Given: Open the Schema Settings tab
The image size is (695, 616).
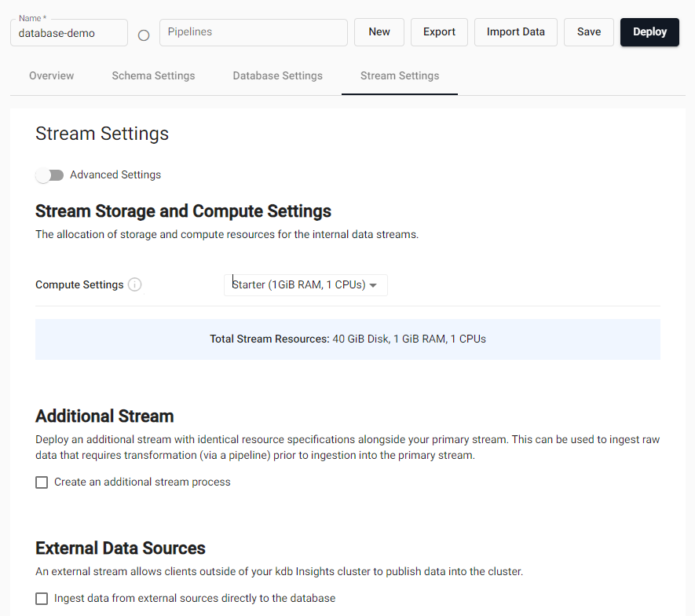Looking at the screenshot, I should [x=153, y=76].
